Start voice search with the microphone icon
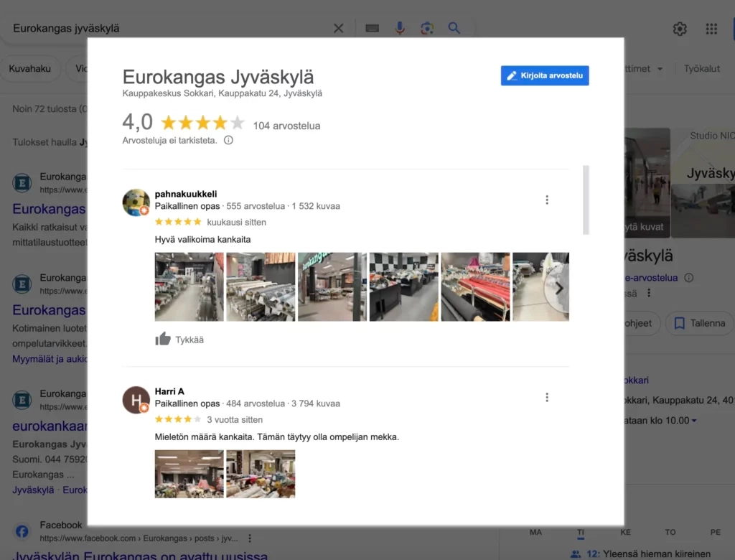735x560 pixels. [399, 28]
